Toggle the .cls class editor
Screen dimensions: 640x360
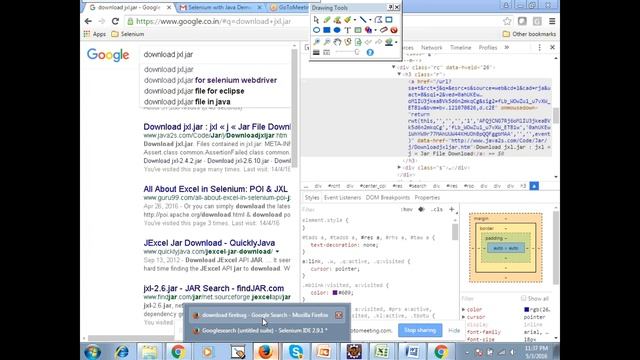(437, 209)
